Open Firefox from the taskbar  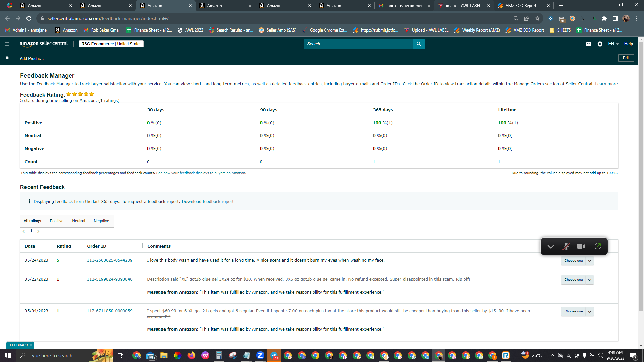coord(192,355)
